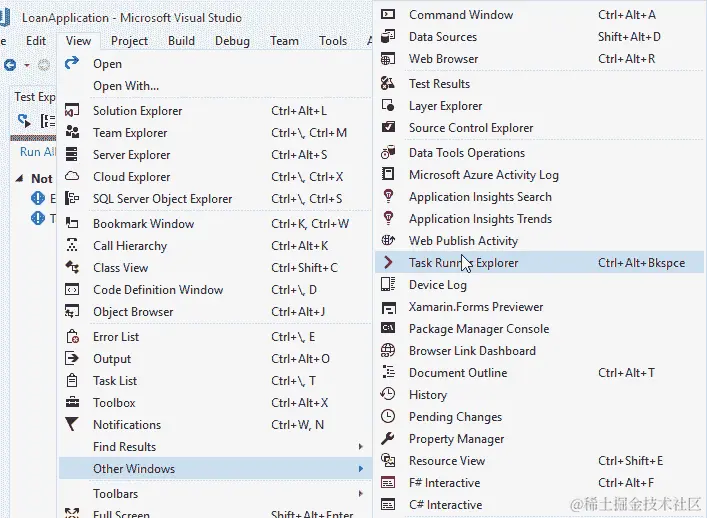Click the Task List clipboard icon

tap(72, 380)
